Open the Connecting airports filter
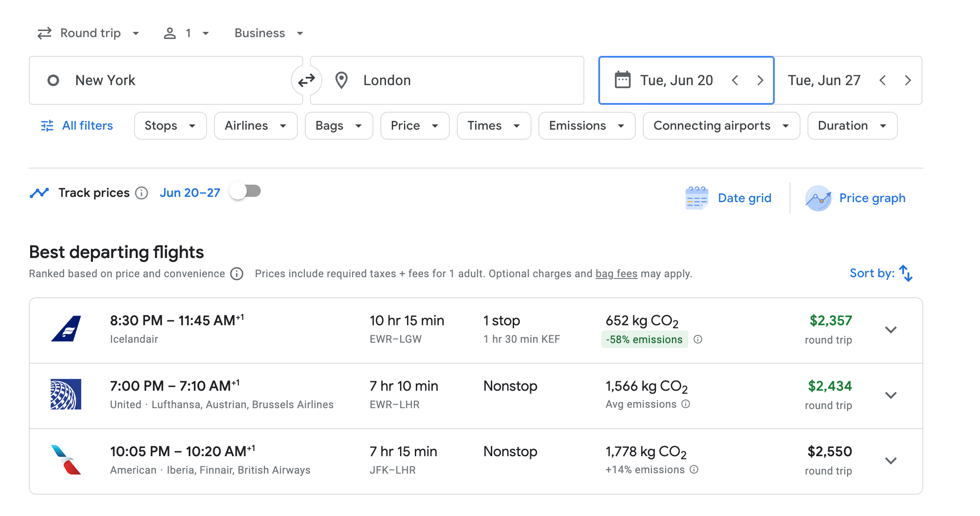Image resolution: width=980 pixels, height=516 pixels. [721, 126]
